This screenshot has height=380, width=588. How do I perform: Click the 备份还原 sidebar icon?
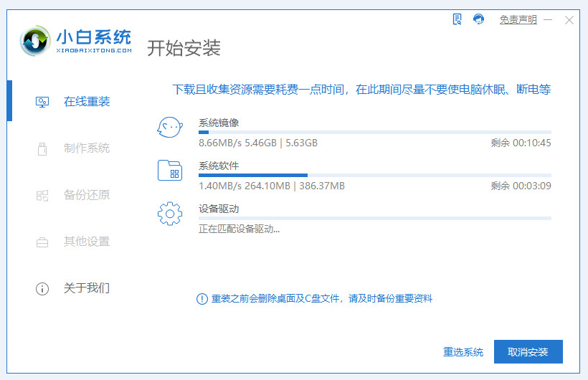42,195
